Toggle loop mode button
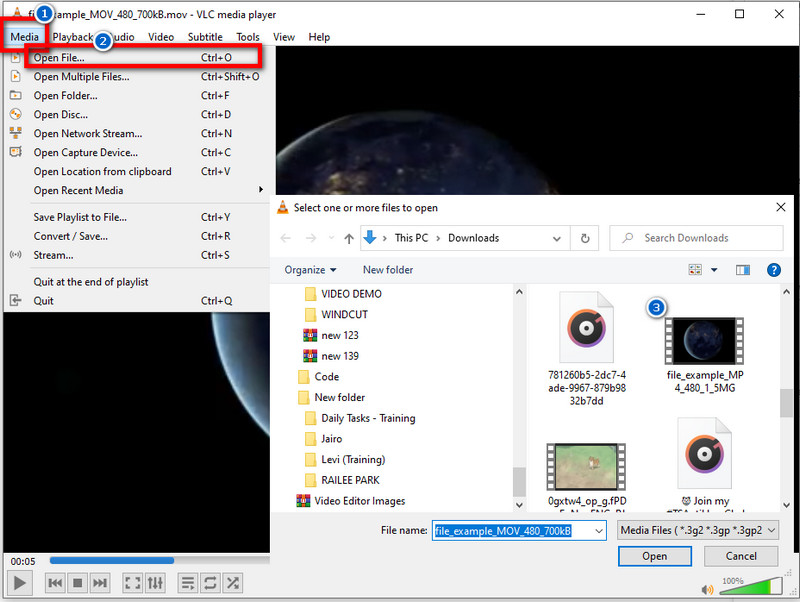This screenshot has width=800, height=602. (210, 583)
